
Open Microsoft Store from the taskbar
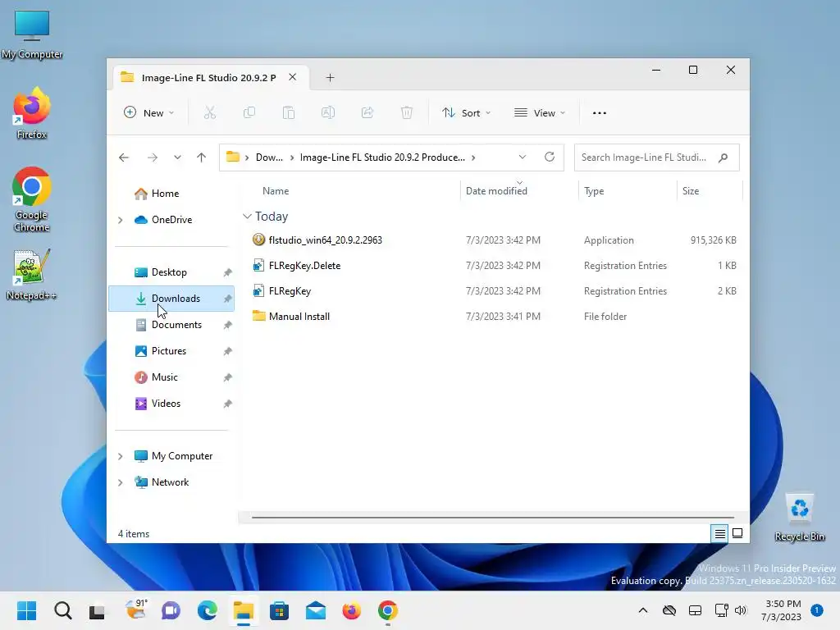click(x=279, y=610)
